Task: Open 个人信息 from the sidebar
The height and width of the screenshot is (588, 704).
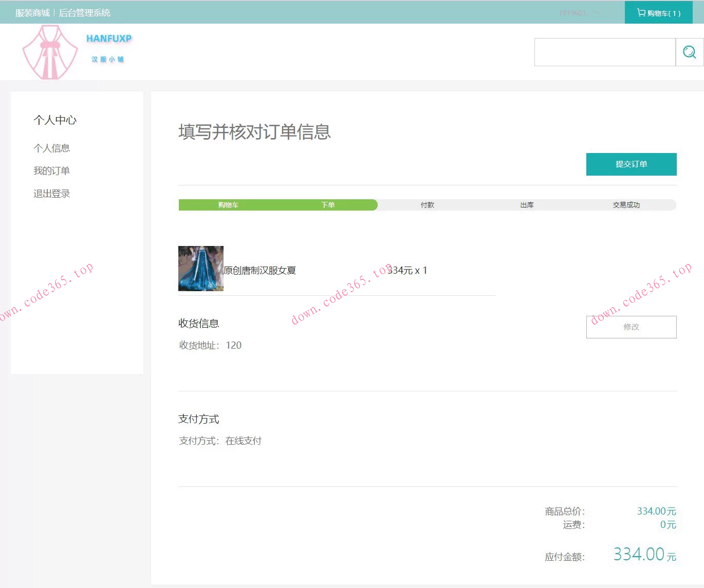Action: pyautogui.click(x=52, y=148)
